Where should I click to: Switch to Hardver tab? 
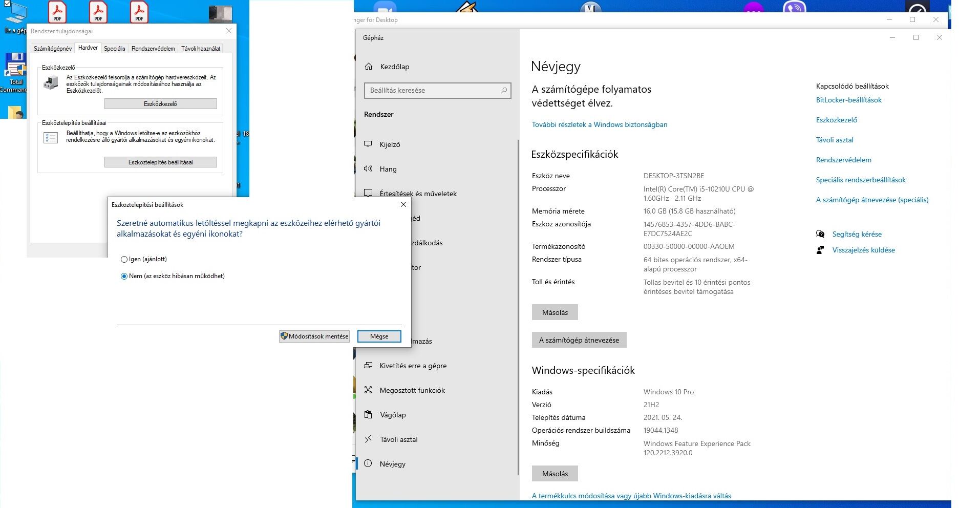(88, 48)
